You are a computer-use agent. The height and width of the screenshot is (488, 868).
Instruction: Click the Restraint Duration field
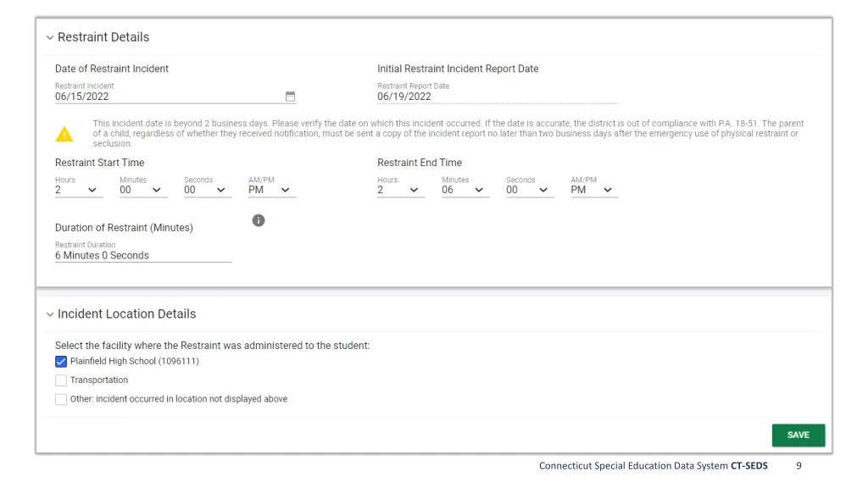[142, 255]
